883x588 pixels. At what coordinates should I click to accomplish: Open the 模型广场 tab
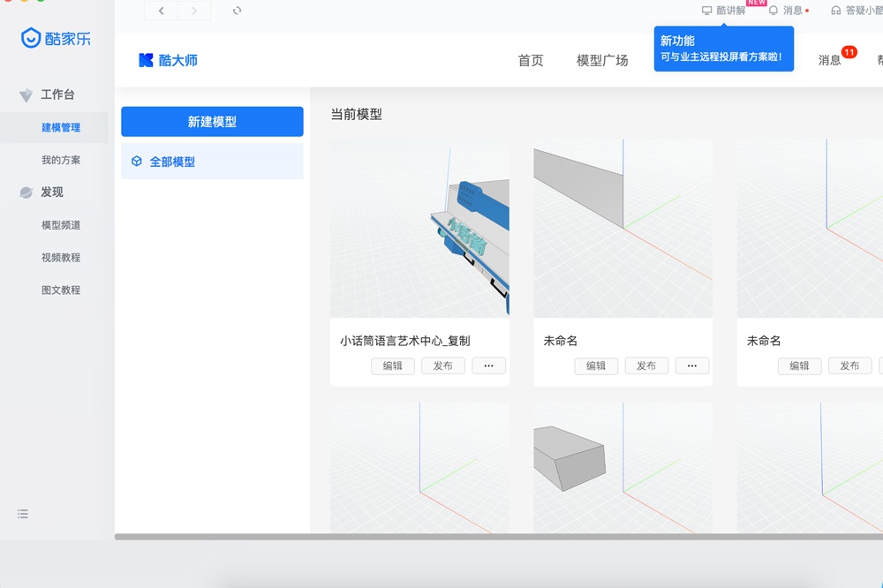click(602, 60)
